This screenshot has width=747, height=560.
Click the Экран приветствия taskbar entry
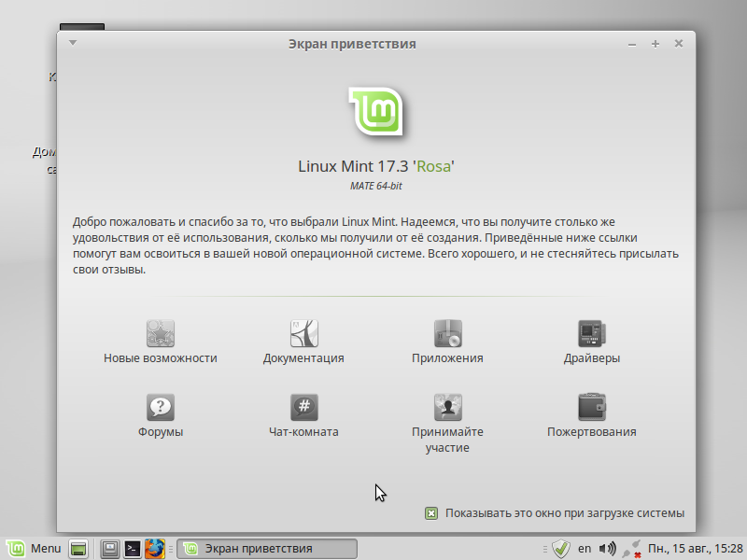[268, 548]
